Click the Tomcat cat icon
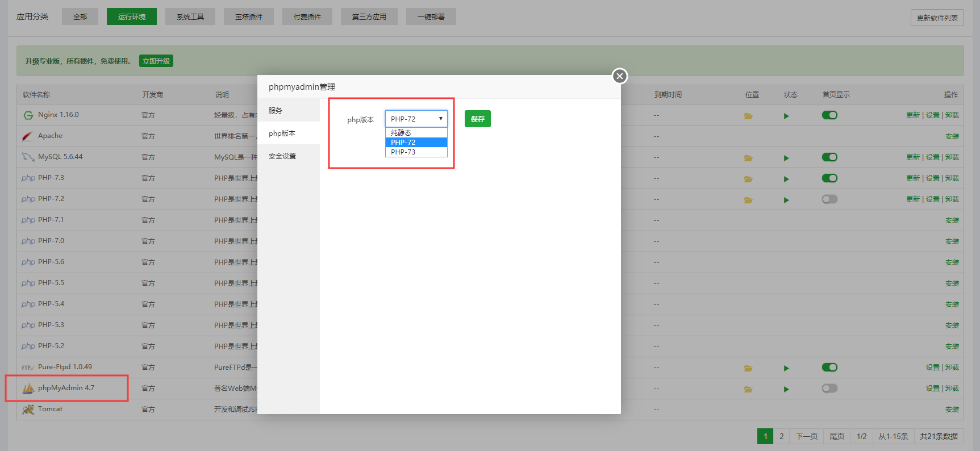 (28, 410)
